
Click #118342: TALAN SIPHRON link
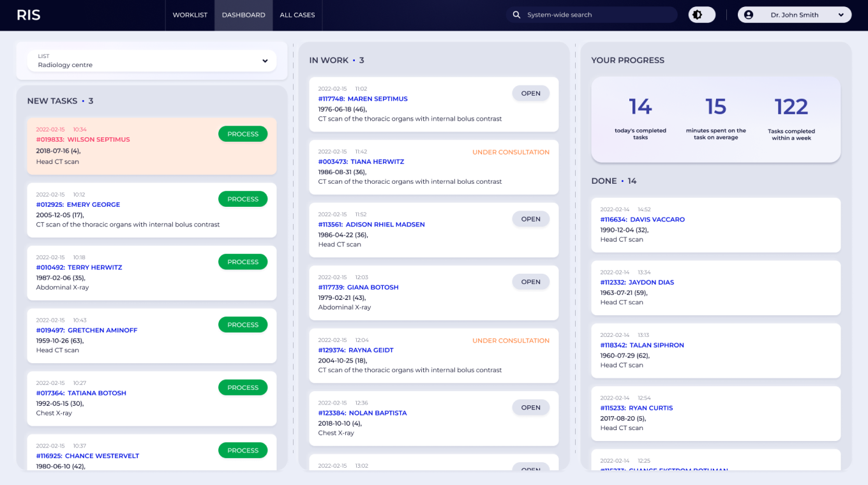[642, 345]
